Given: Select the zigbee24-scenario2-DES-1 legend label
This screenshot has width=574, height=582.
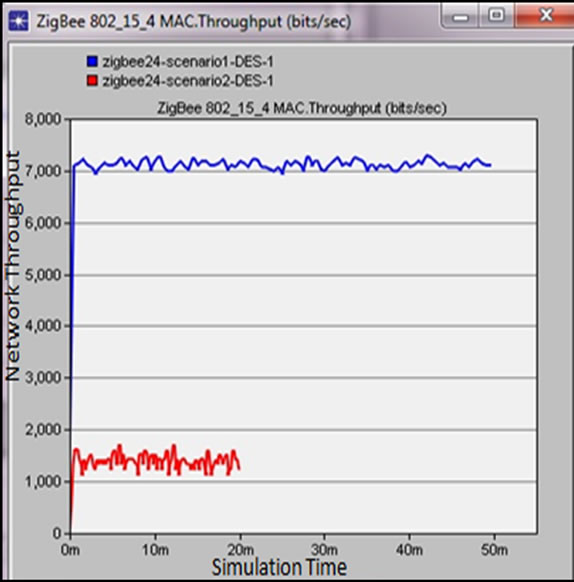Looking at the screenshot, I should click(188, 81).
